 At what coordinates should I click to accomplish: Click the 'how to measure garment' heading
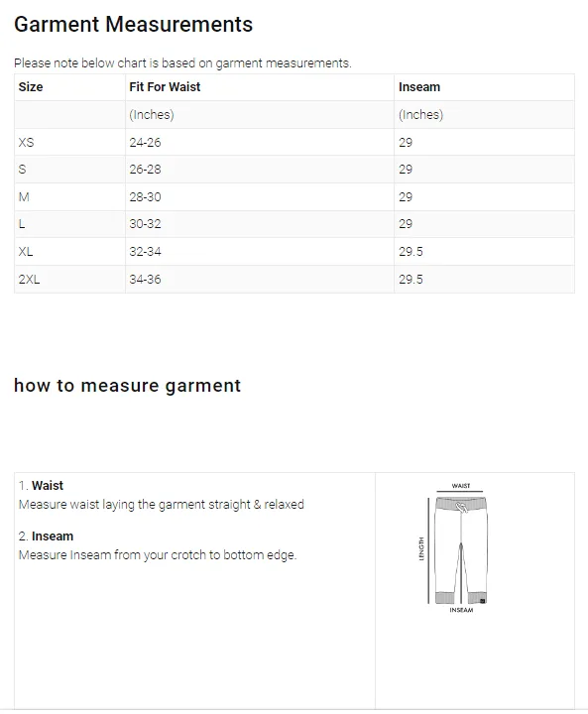coord(127,386)
